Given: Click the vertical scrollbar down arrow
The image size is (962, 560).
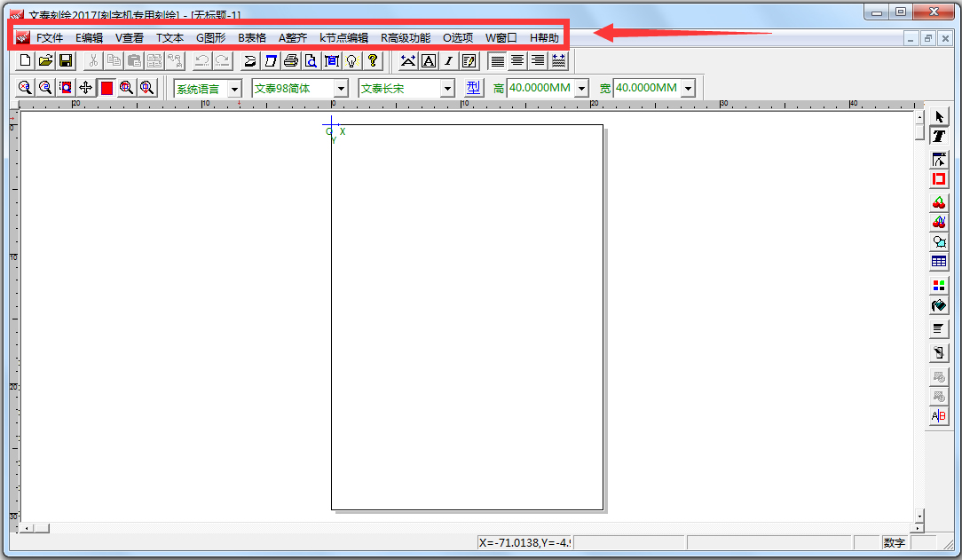Looking at the screenshot, I should (x=919, y=516).
